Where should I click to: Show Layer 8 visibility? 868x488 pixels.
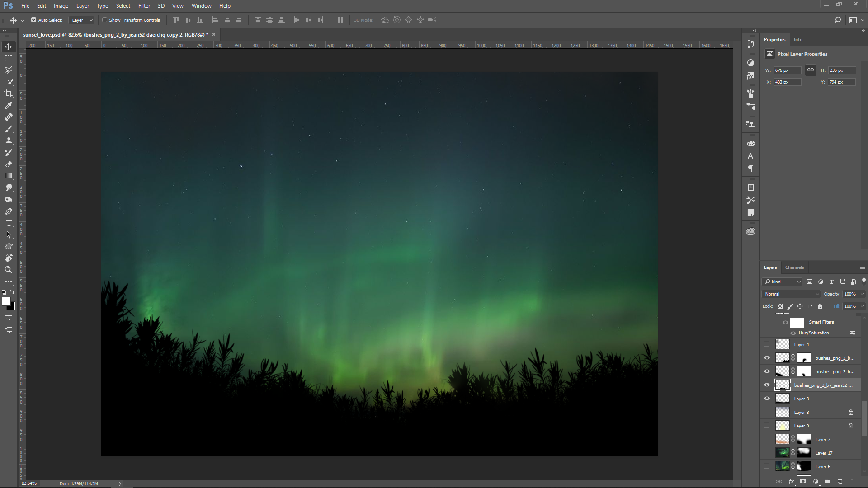pyautogui.click(x=767, y=412)
